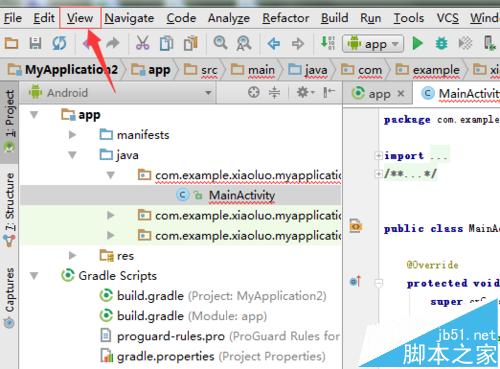
Task: Select gradle.properties file
Action: click(x=213, y=356)
